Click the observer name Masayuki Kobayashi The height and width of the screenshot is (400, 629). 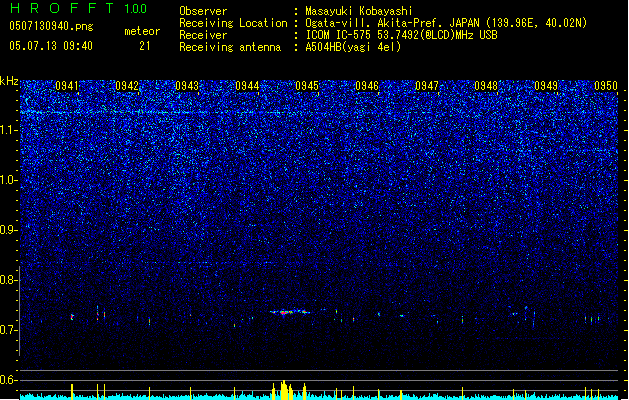(x=359, y=11)
